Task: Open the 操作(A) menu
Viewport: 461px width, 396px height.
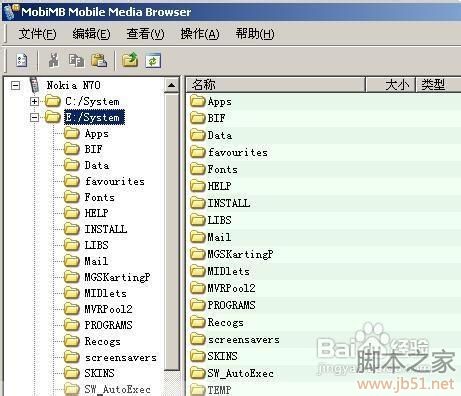Action: point(200,34)
